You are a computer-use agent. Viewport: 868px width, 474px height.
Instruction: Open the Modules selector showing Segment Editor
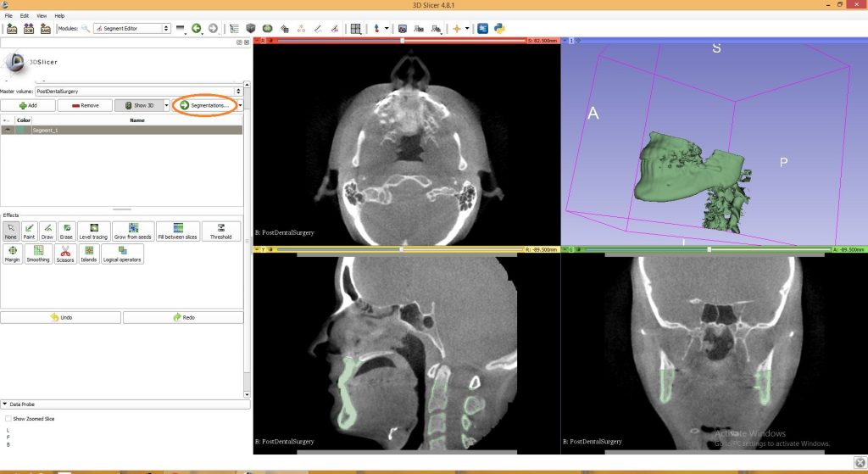point(131,28)
